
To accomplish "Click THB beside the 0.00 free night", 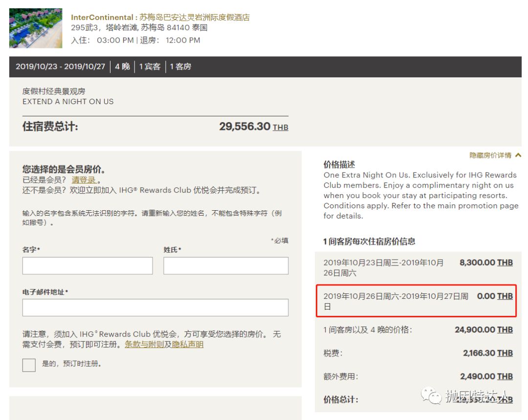I will [x=505, y=296].
